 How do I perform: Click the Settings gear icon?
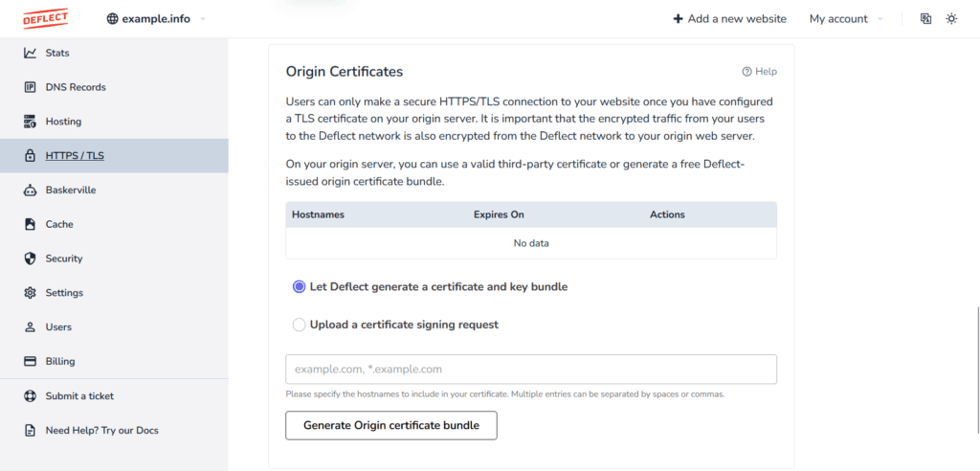(x=30, y=293)
